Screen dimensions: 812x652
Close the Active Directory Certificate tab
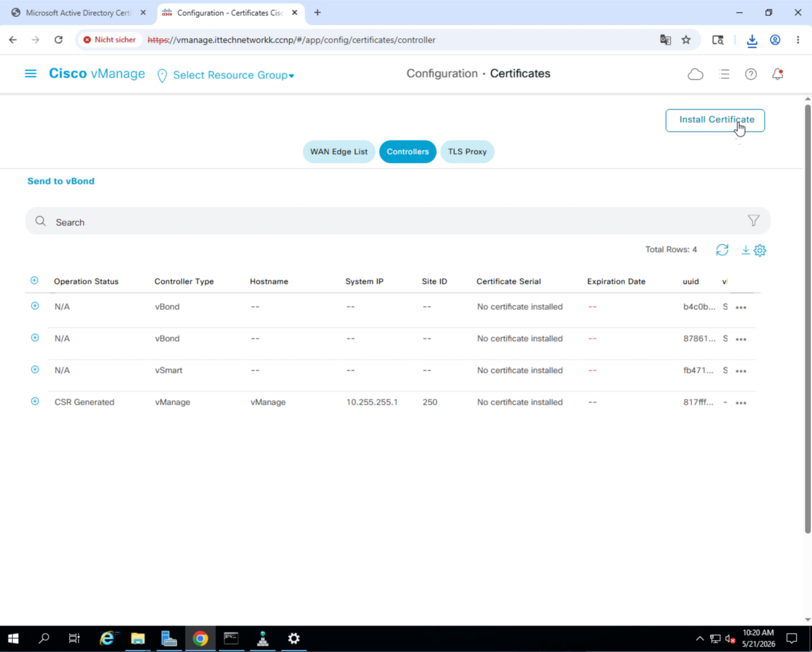coord(143,12)
